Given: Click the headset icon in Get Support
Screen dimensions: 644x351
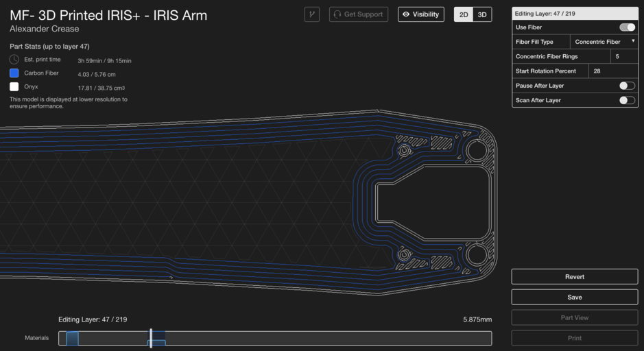Looking at the screenshot, I should [x=337, y=14].
